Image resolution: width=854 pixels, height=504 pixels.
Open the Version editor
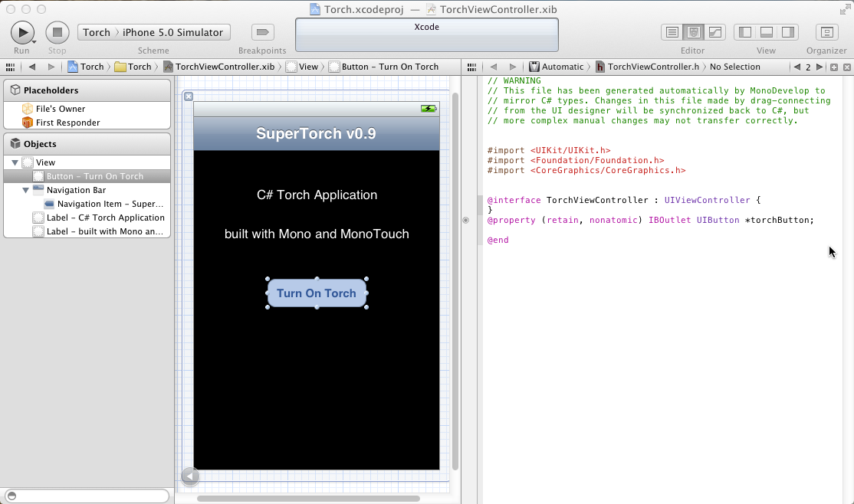click(715, 32)
